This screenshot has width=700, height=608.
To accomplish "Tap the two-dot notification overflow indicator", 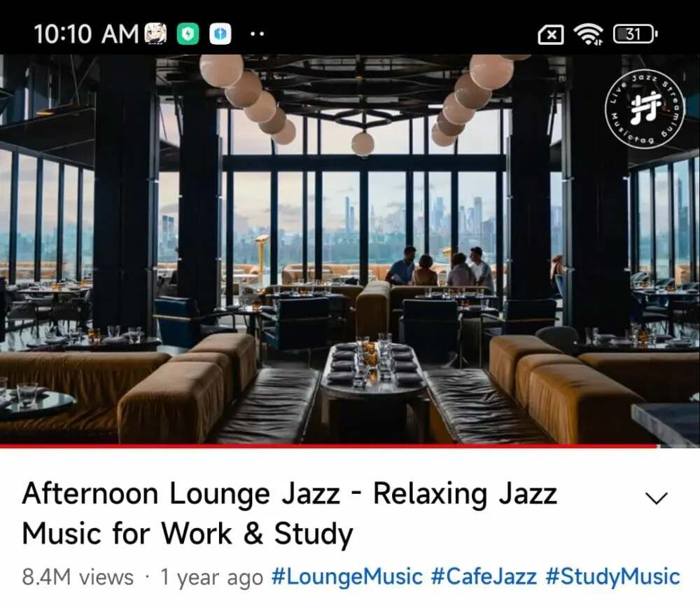I will [257, 34].
